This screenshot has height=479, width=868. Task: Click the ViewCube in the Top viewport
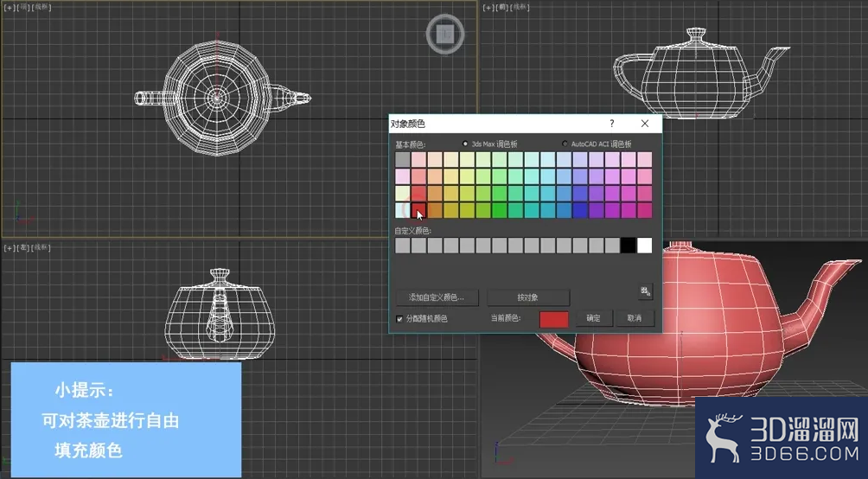[x=445, y=35]
